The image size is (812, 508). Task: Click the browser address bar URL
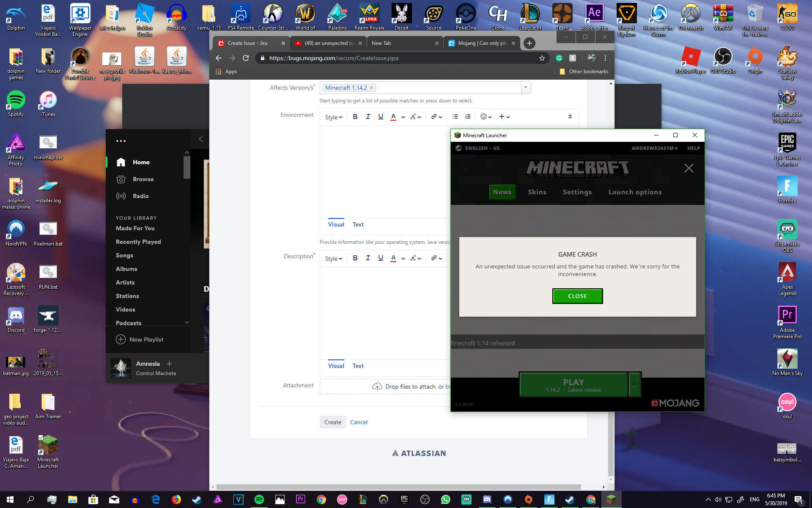(334, 58)
